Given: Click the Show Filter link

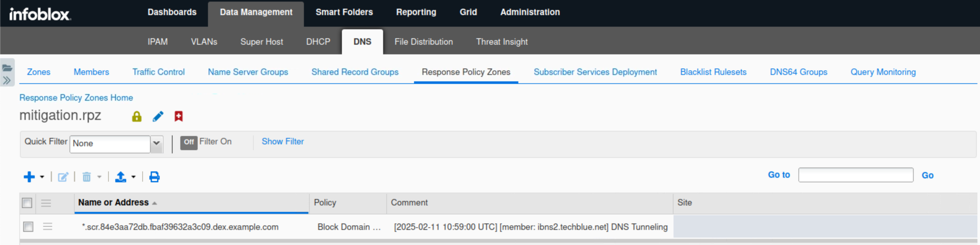Looking at the screenshot, I should 282,142.
